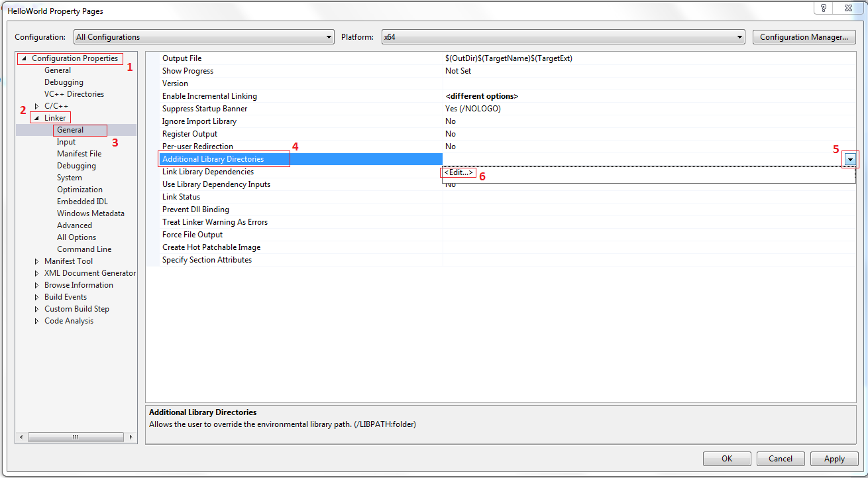
Task: Confirm settings with the OK button
Action: click(727, 458)
